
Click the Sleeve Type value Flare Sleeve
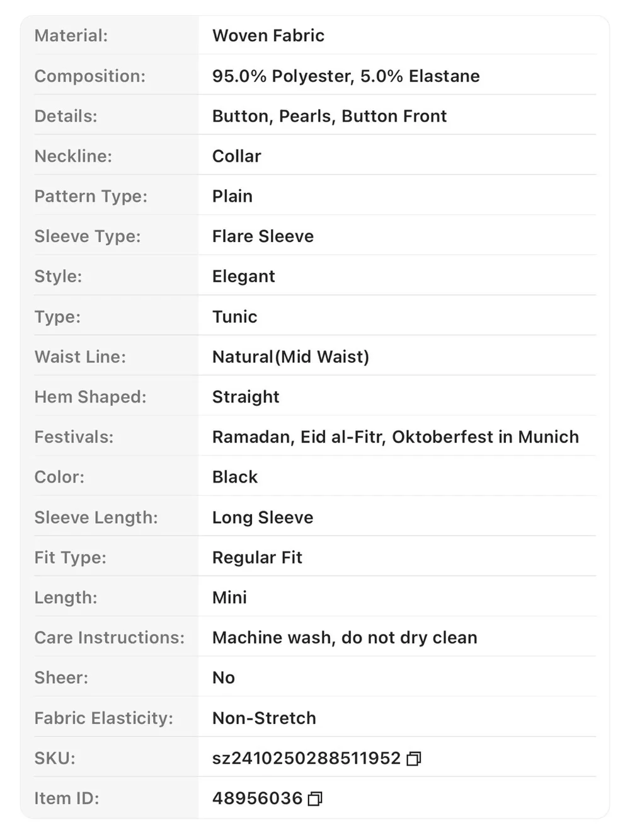(x=263, y=236)
